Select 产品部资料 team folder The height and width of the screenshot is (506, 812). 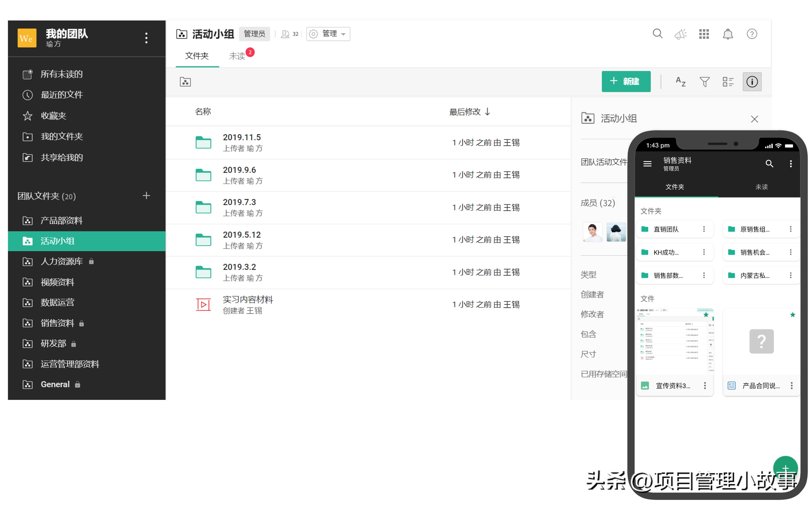(x=87, y=221)
